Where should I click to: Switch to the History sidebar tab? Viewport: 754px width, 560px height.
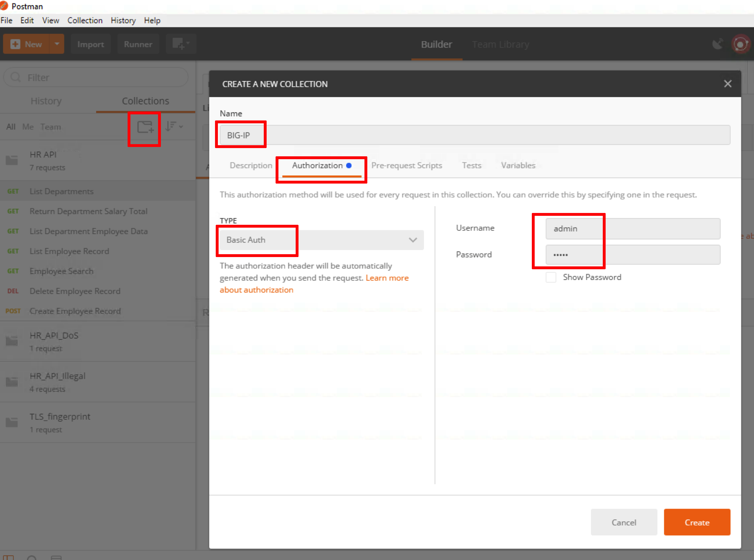(x=46, y=101)
